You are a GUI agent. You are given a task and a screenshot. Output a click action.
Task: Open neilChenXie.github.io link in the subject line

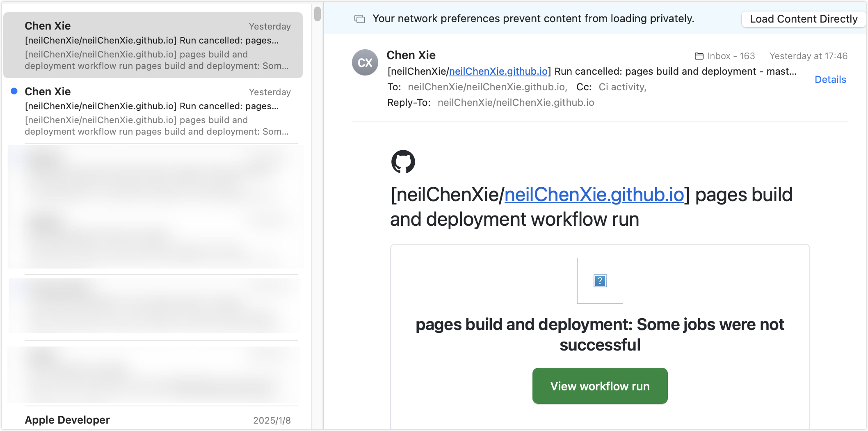point(498,71)
